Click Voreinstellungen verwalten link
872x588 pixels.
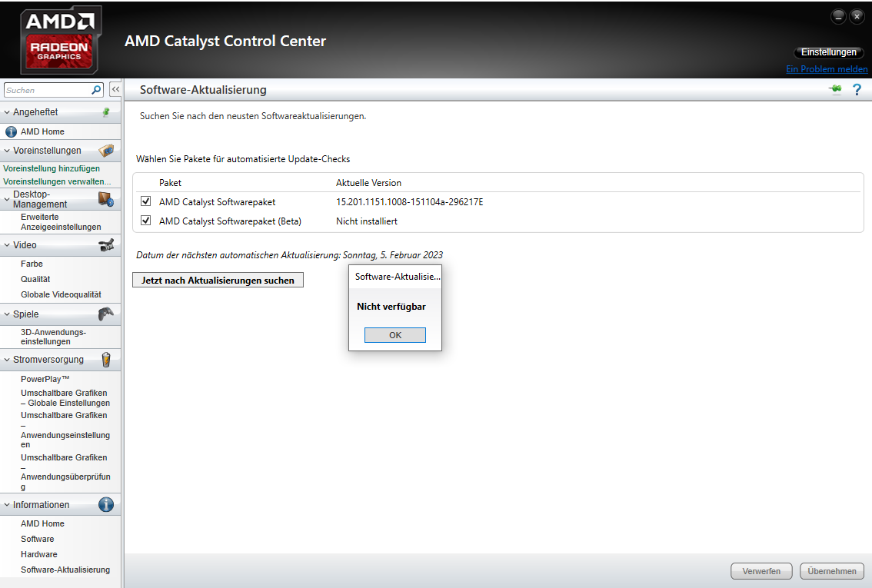click(57, 181)
